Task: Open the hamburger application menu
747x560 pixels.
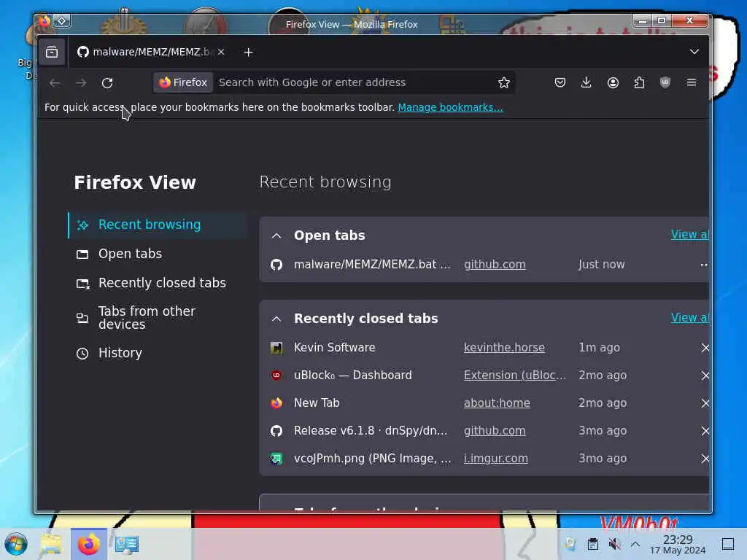Action: click(692, 83)
